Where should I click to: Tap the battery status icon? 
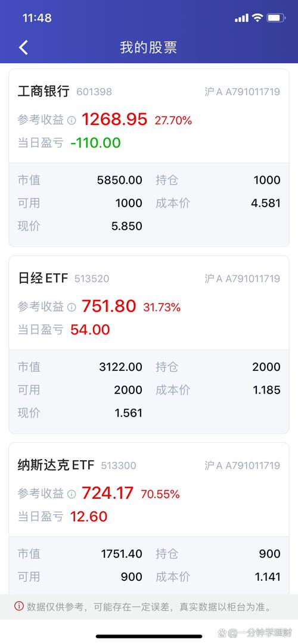pyautogui.click(x=275, y=18)
